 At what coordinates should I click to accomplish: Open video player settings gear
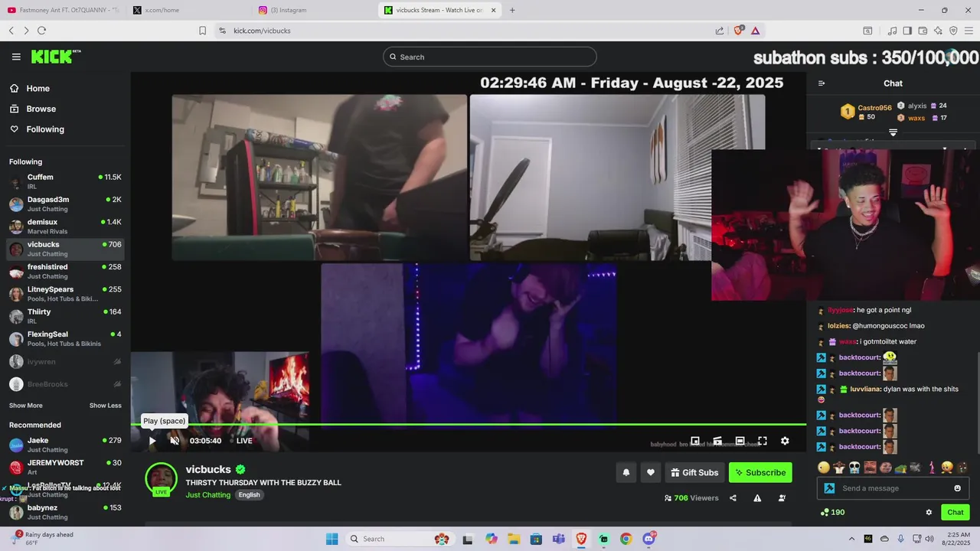pos(785,441)
